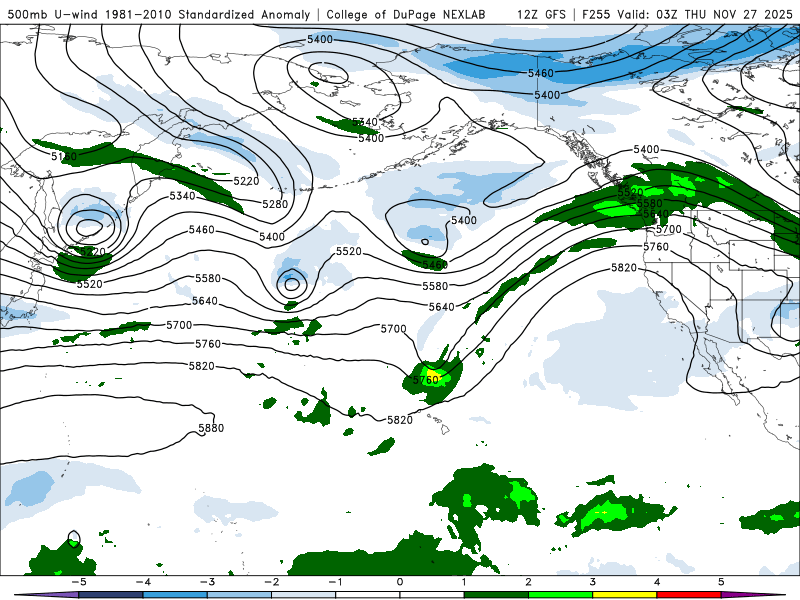Click the 3 tick label on the color scale
Viewport: 800px width, 600px height.
[x=593, y=582]
